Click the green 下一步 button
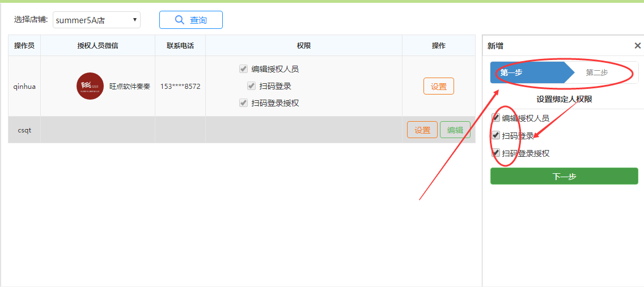This screenshot has height=287, width=644. [x=564, y=176]
